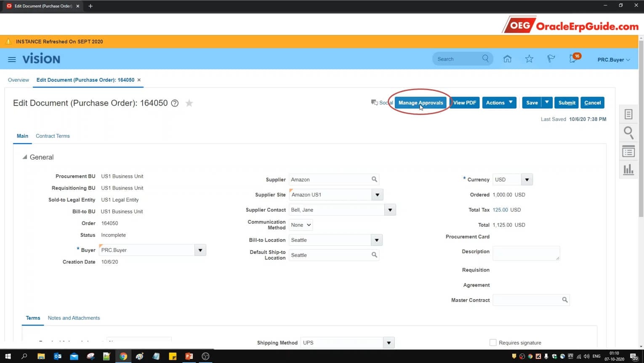Image resolution: width=644 pixels, height=363 pixels.
Task: Open Actions dropdown menu
Action: coord(499,103)
